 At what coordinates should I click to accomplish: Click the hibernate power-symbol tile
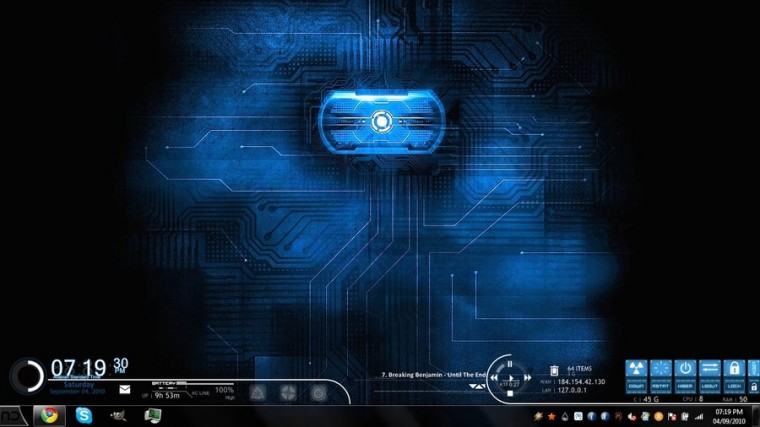685,377
